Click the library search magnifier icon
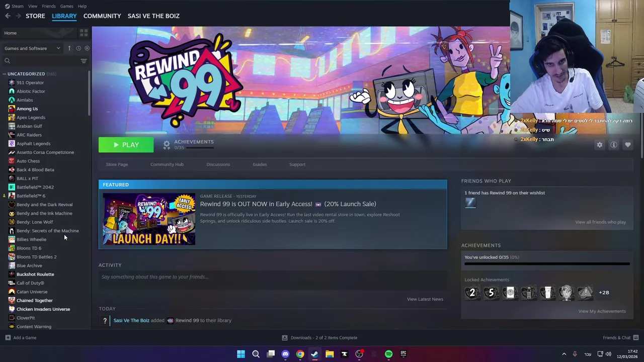 coord(7,61)
